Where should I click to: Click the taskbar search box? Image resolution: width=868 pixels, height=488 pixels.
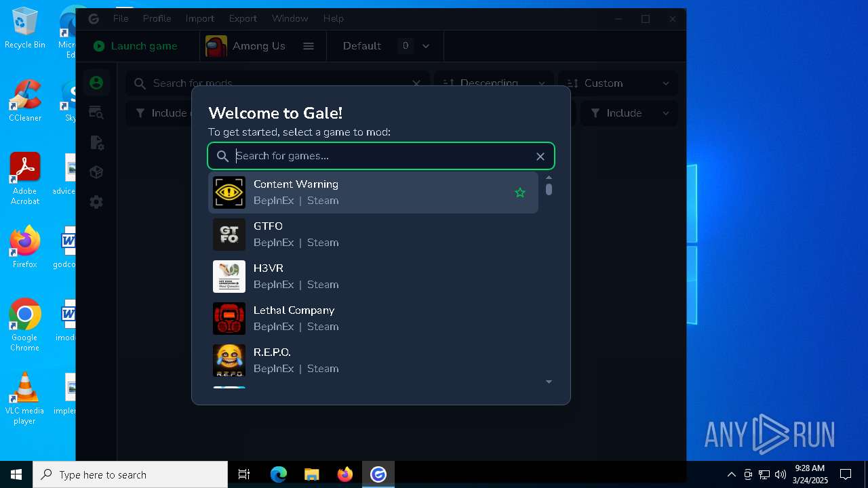pos(130,474)
